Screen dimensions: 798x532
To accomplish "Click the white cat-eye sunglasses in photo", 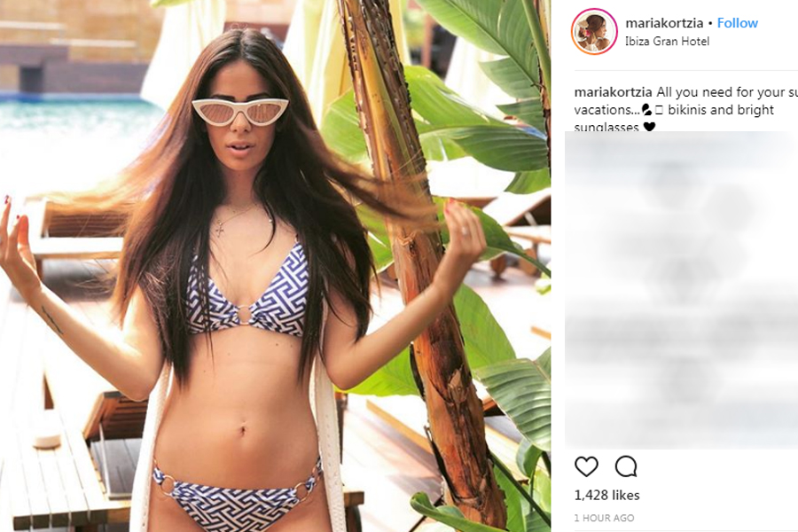I will (239, 111).
